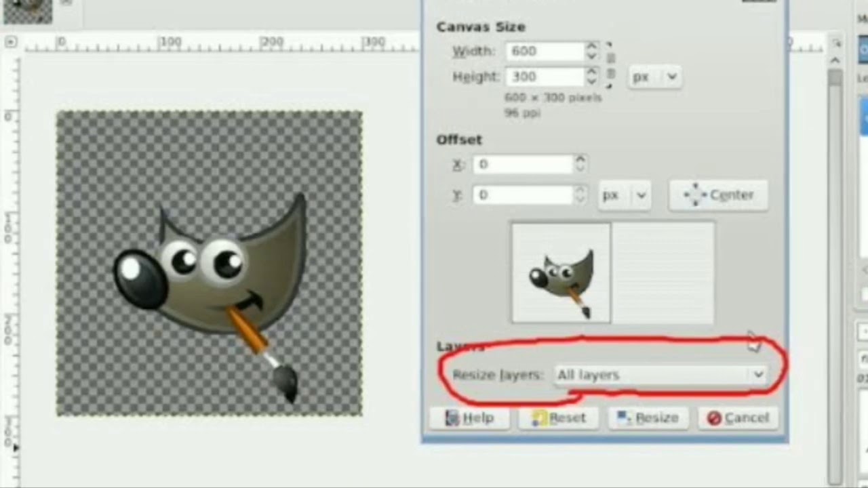The image size is (868, 488).
Task: Click the Reset button
Action: coord(559,418)
